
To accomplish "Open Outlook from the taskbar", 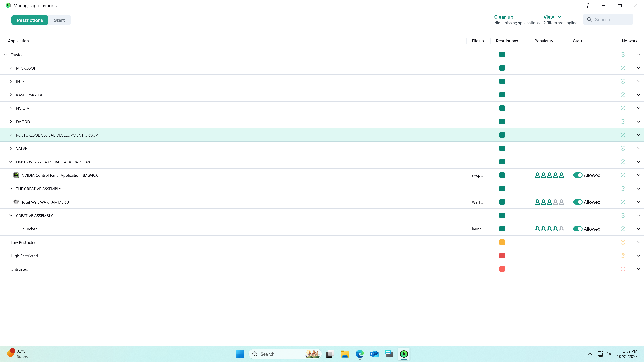I will click(374, 354).
